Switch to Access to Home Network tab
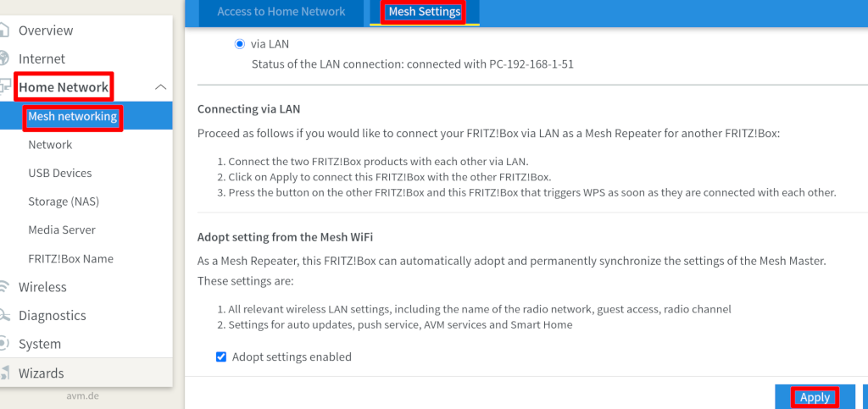The image size is (868, 409). pos(281,12)
